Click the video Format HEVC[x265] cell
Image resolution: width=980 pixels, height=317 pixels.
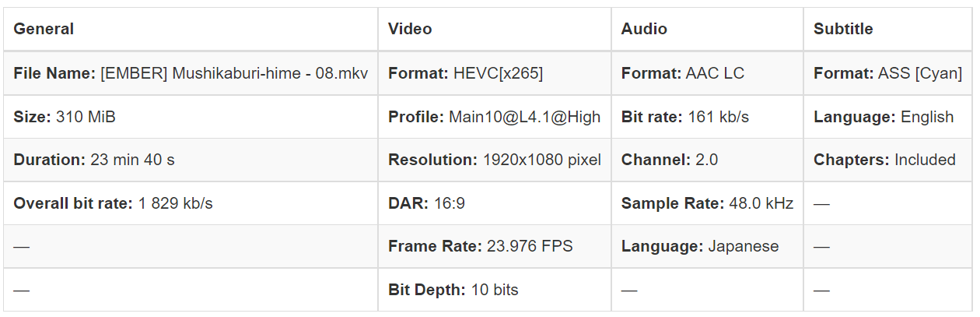tap(465, 74)
